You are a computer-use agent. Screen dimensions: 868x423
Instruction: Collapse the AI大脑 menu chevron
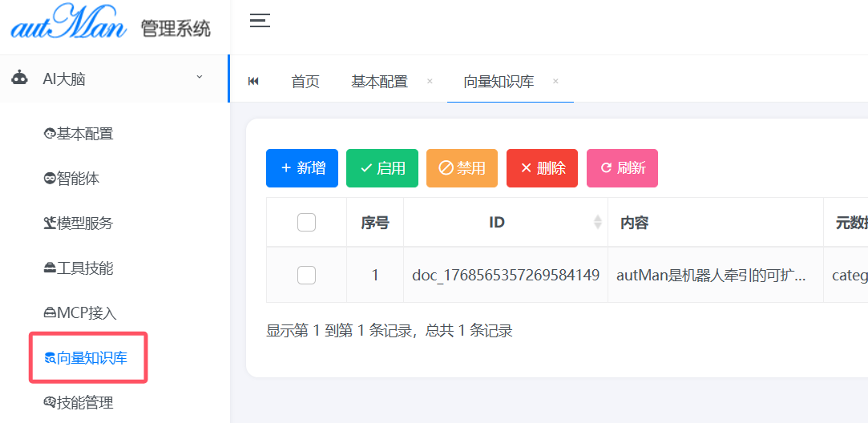pyautogui.click(x=200, y=77)
